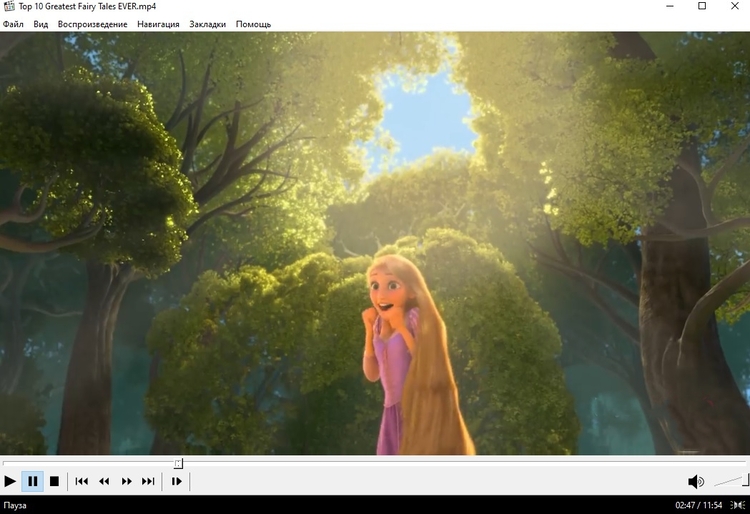Open the Помощь menu
Screen dimensions: 750x514
(x=253, y=24)
